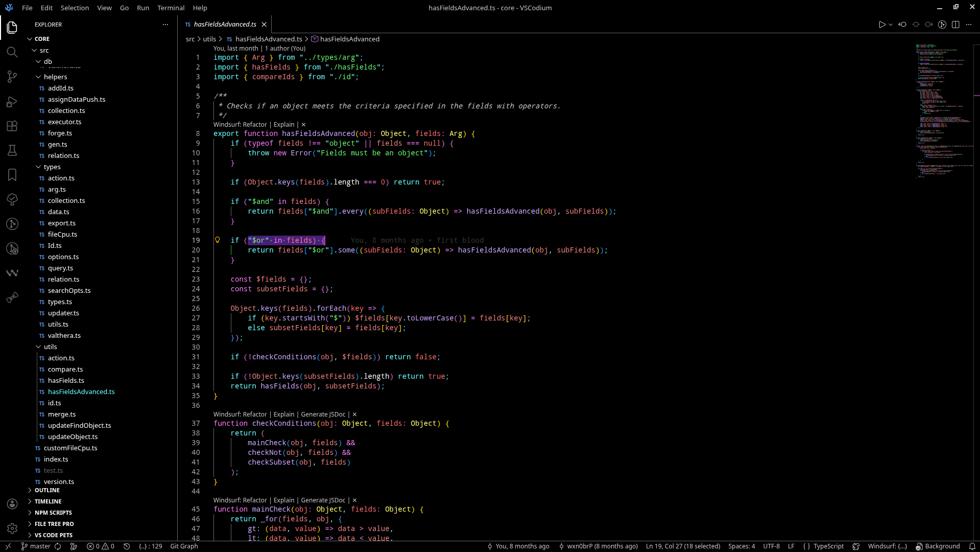
Task: Open the Windsurf panel in the activity bar
Action: (x=12, y=273)
